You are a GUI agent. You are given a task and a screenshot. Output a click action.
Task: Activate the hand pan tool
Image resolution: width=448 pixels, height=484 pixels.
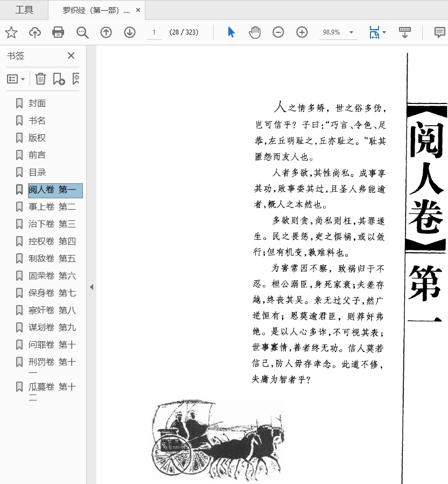255,32
